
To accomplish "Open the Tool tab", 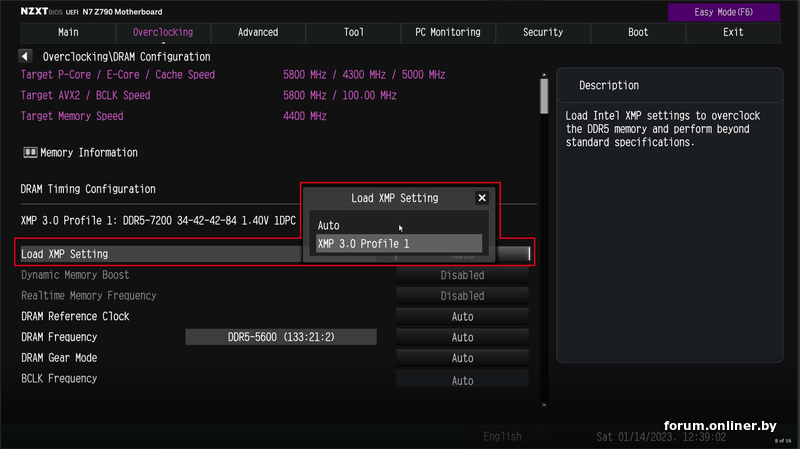I will pyautogui.click(x=353, y=32).
